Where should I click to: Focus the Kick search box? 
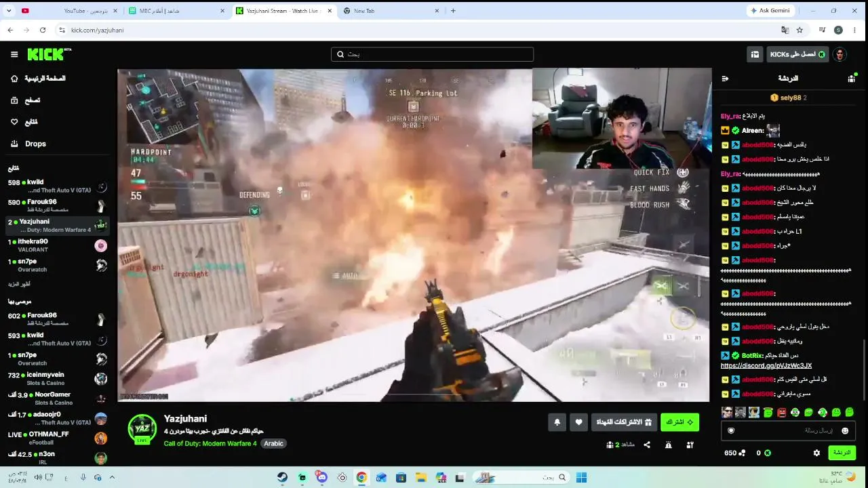pos(432,54)
